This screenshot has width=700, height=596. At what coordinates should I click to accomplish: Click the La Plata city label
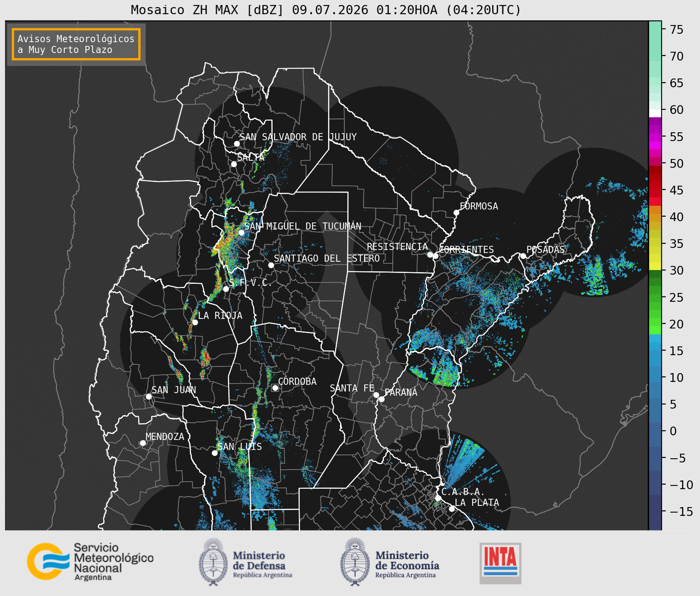(477, 503)
